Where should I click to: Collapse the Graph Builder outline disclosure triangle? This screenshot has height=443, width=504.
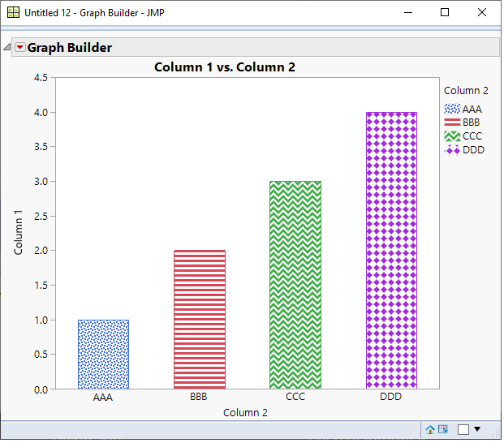8,47
